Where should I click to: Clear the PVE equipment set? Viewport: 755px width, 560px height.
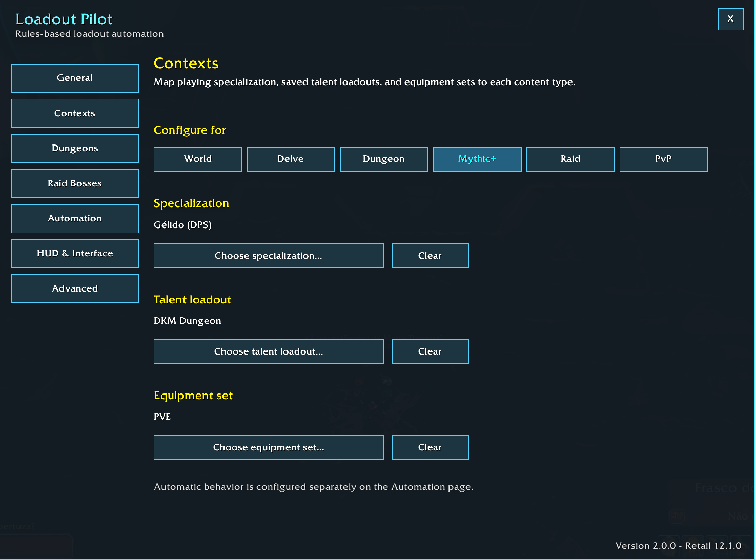click(x=430, y=448)
